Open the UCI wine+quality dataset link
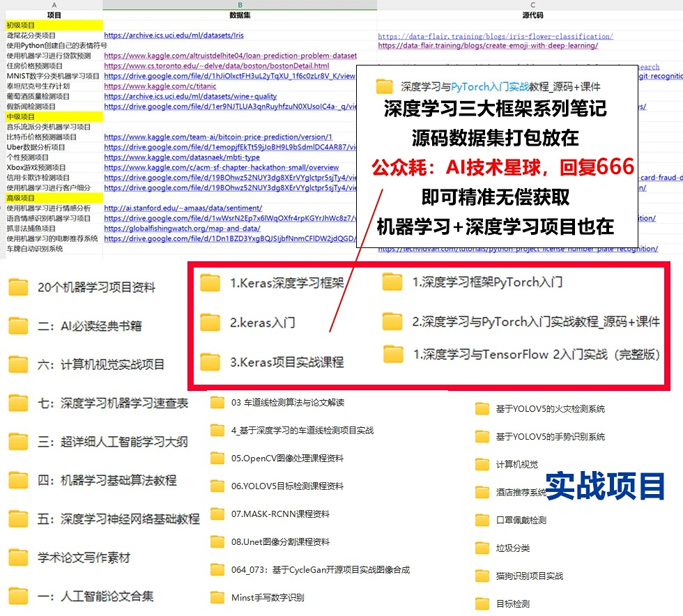 tap(190, 96)
